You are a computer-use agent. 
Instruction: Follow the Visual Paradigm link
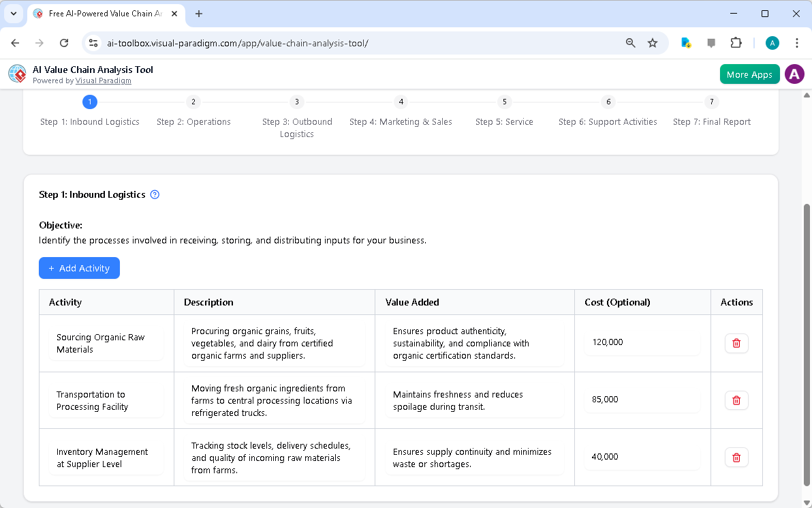104,80
